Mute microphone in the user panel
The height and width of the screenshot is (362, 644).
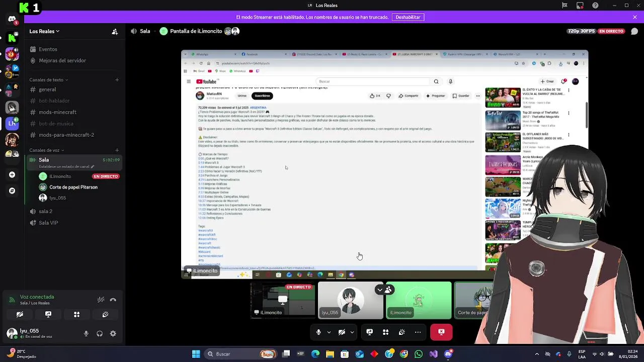[86, 333]
